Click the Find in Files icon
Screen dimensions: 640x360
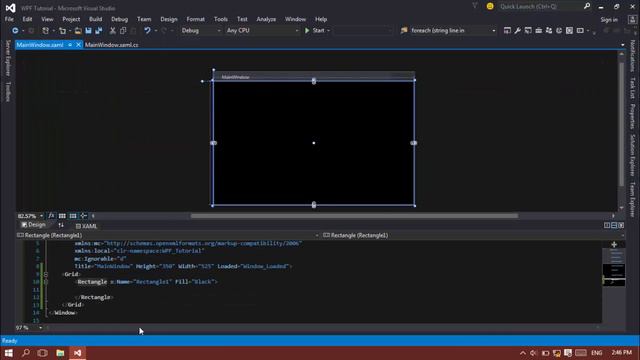(404, 31)
